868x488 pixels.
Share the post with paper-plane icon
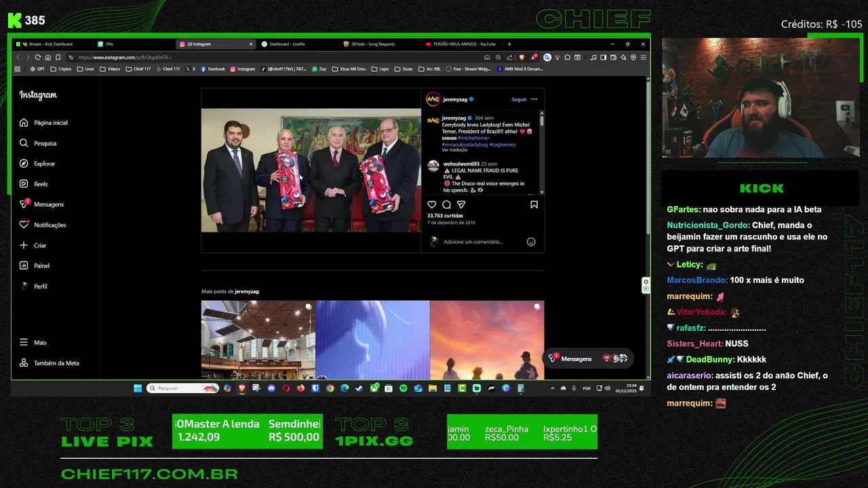click(461, 204)
